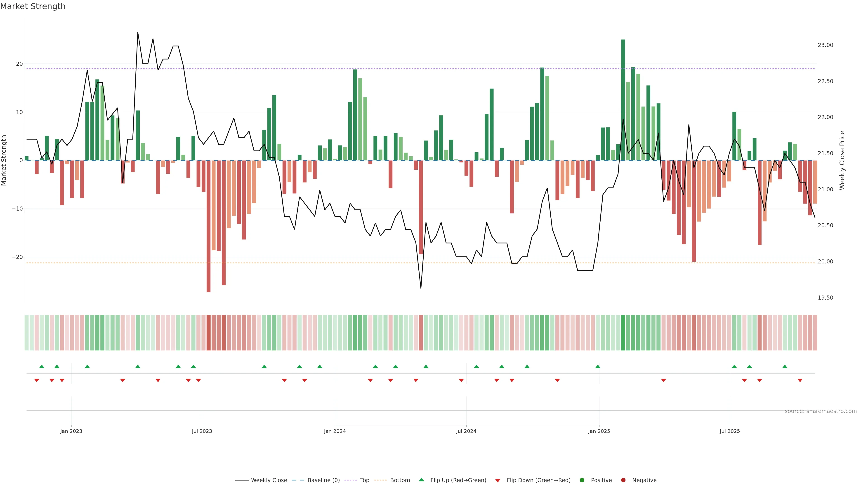This screenshot has width=868, height=488.
Task: Click the green Positive circle legend icon
Action: pyautogui.click(x=582, y=480)
